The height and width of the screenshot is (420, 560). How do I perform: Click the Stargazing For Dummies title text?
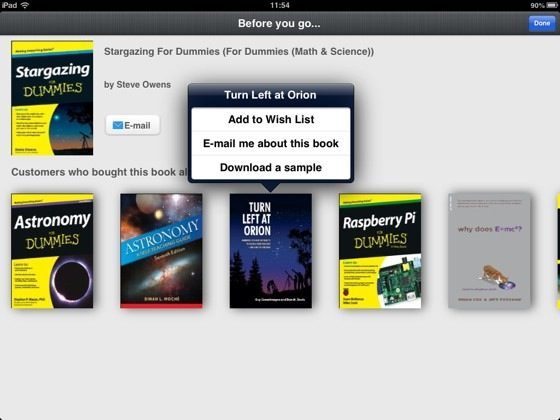click(x=239, y=51)
